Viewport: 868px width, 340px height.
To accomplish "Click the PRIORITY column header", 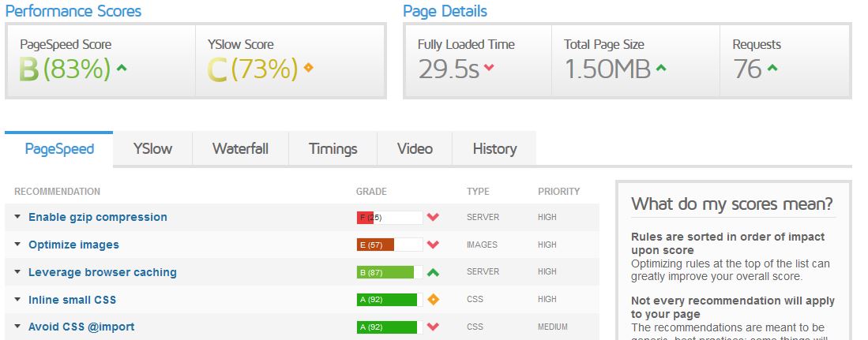I will point(558,192).
